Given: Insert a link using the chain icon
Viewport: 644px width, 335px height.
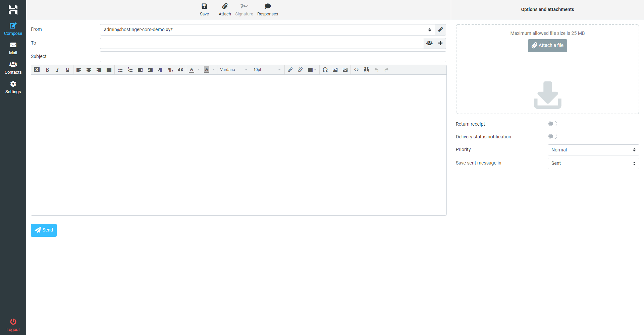Looking at the screenshot, I should [290, 70].
